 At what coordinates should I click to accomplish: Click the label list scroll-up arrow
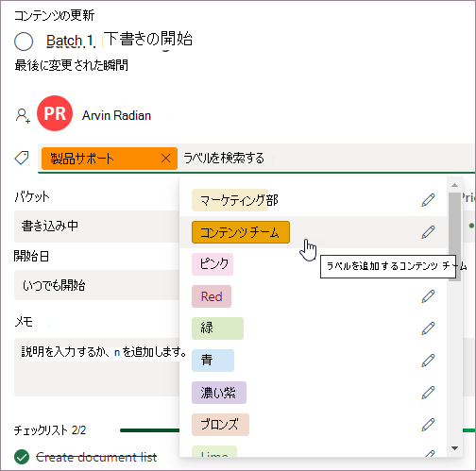point(454,185)
